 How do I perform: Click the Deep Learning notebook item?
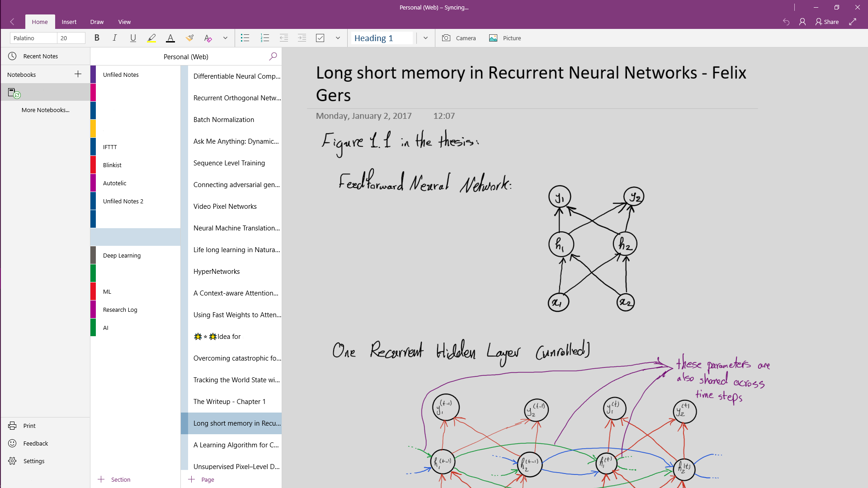(122, 255)
